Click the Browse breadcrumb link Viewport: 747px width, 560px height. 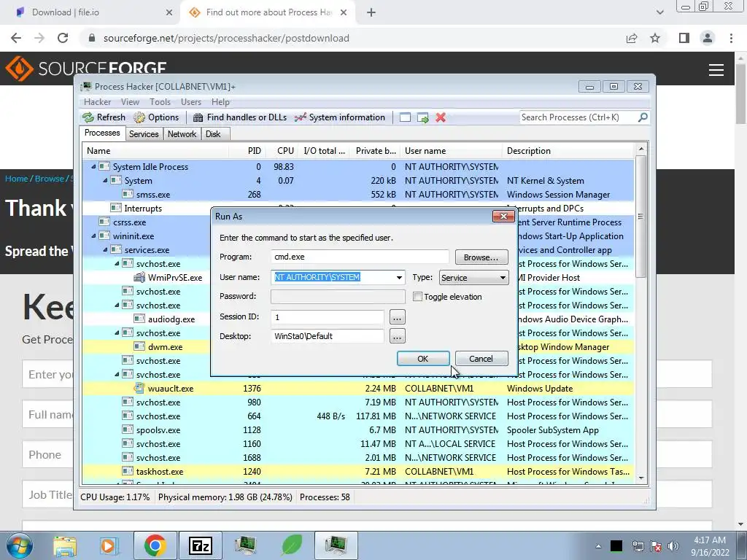50,179
